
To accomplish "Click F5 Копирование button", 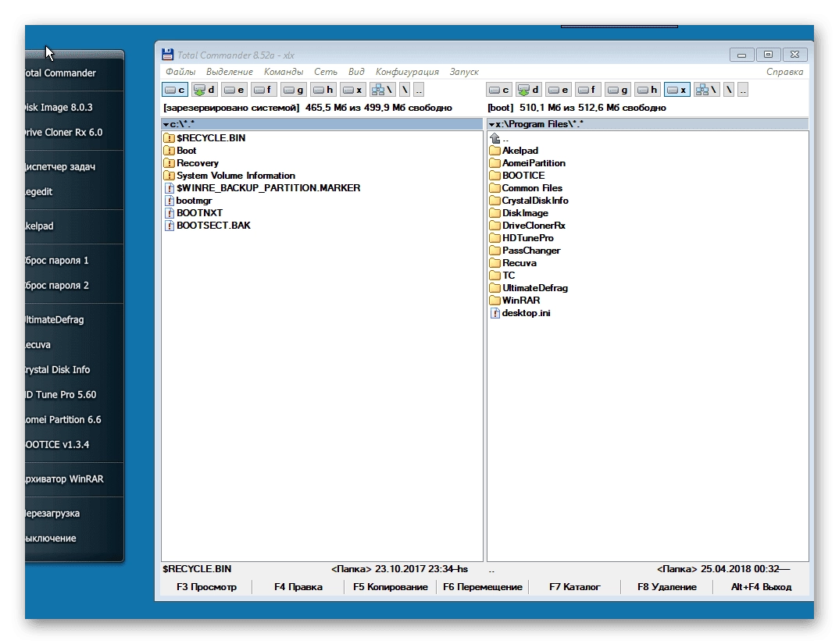I will (390, 587).
